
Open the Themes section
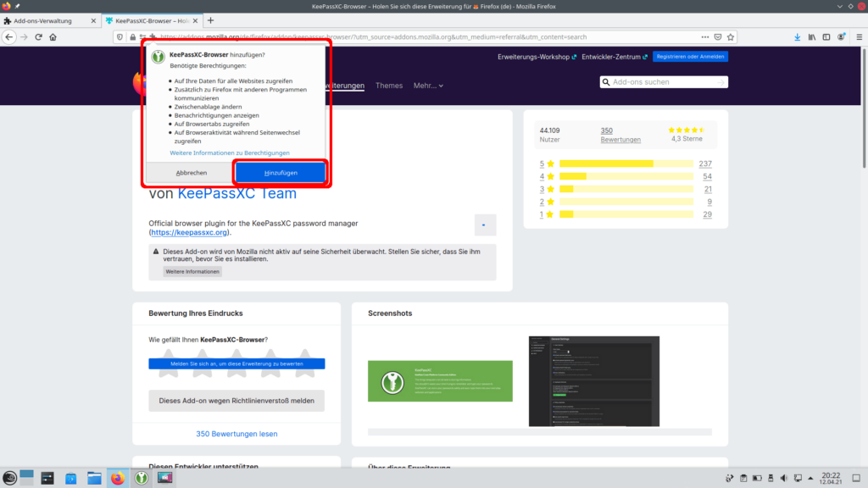pyautogui.click(x=388, y=86)
